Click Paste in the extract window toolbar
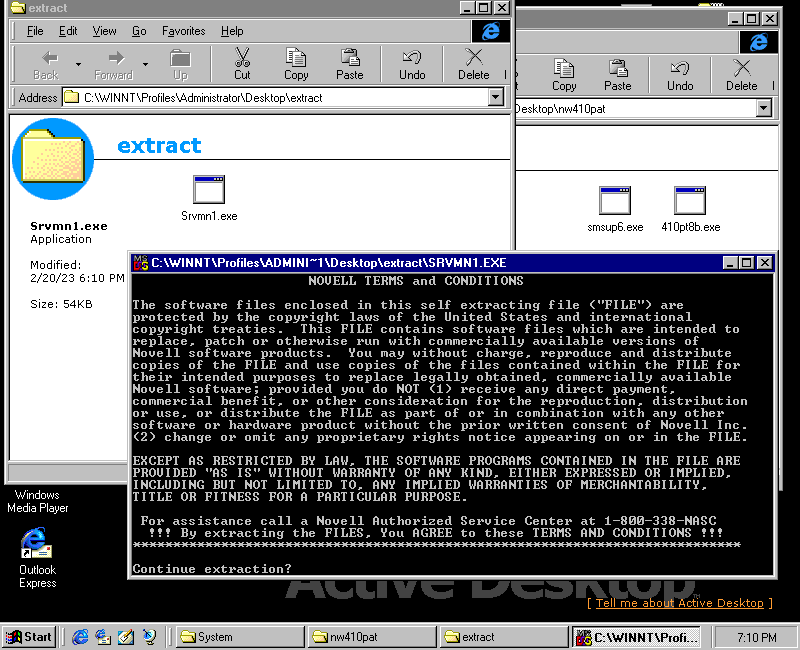The image size is (800, 650). pyautogui.click(x=349, y=64)
